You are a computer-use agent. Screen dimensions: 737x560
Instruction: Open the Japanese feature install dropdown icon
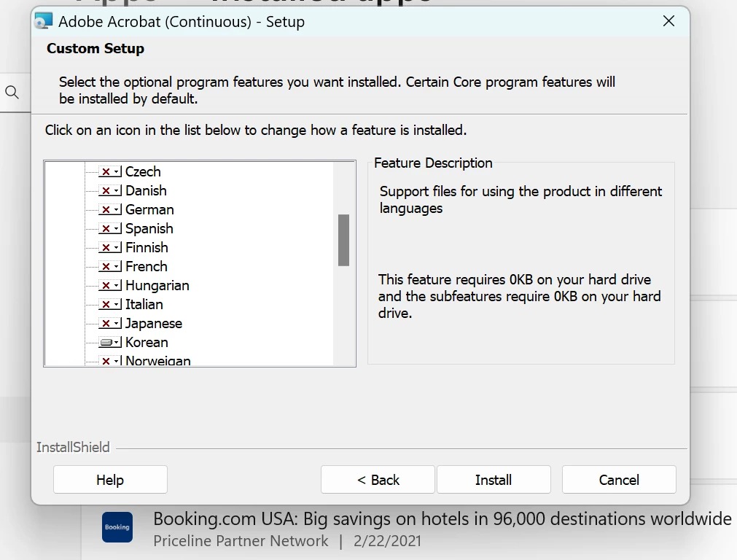[110, 324]
